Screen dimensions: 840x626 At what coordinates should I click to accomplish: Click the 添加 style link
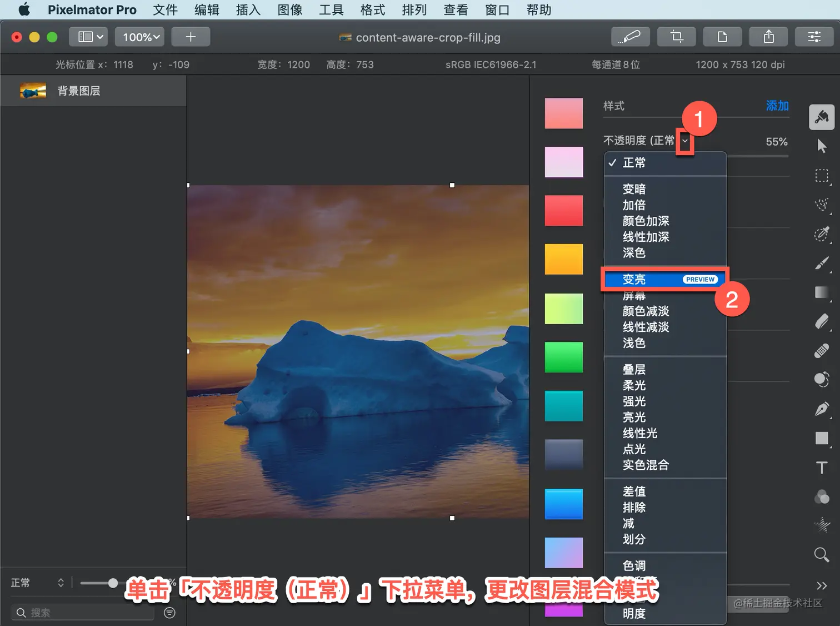[x=777, y=106]
